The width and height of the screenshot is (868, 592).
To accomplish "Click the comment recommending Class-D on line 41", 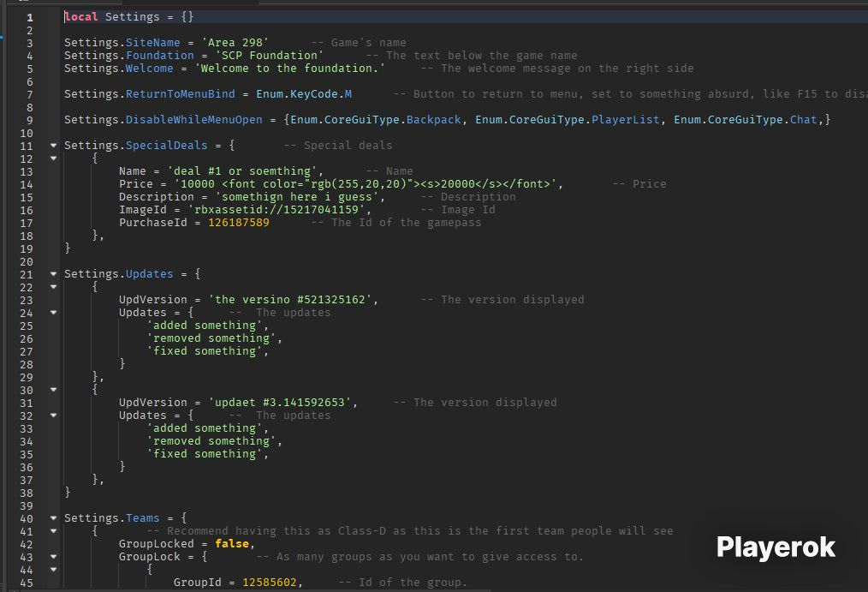I will pos(410,531).
